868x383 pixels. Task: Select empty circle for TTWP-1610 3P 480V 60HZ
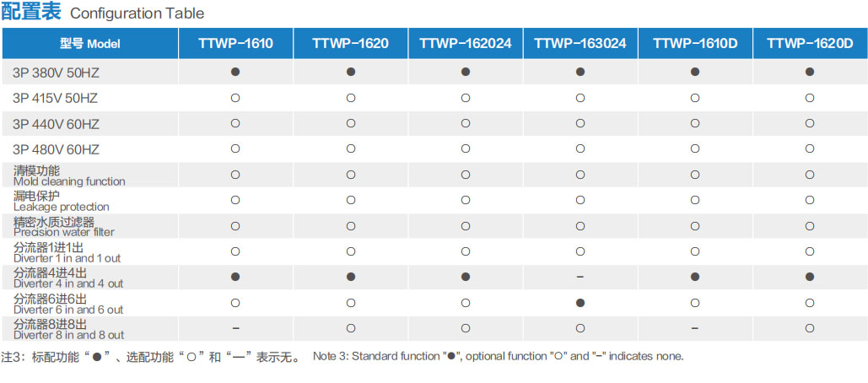click(235, 148)
